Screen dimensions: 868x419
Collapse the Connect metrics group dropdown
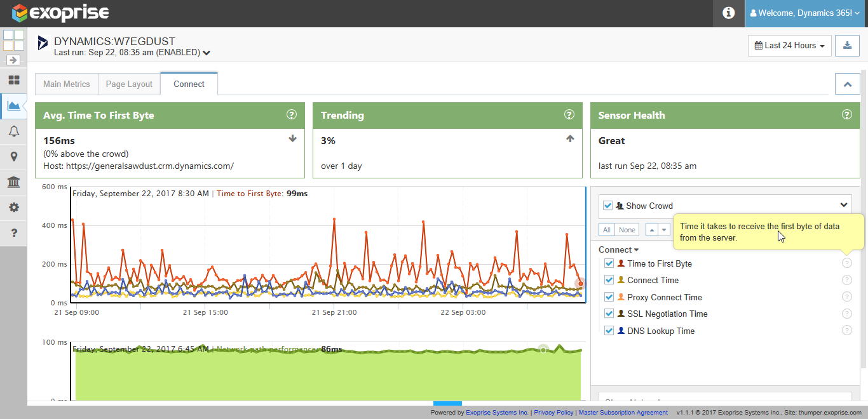(618, 249)
